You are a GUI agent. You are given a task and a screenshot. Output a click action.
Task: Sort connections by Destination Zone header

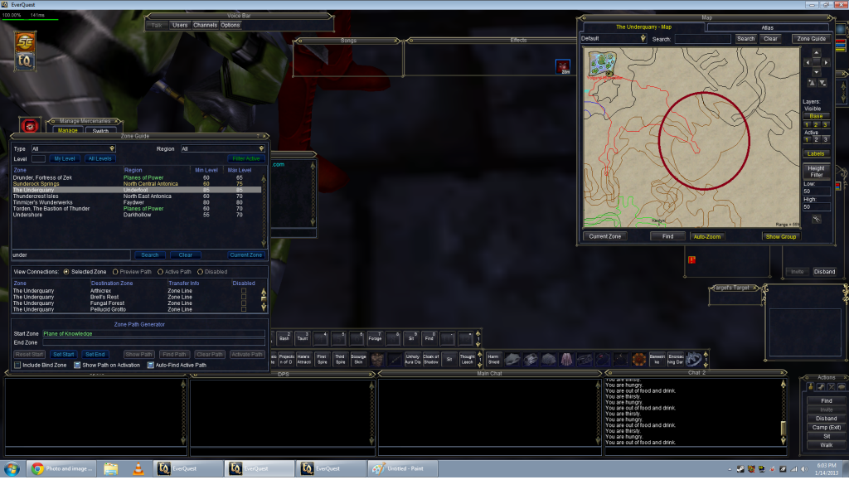(112, 283)
